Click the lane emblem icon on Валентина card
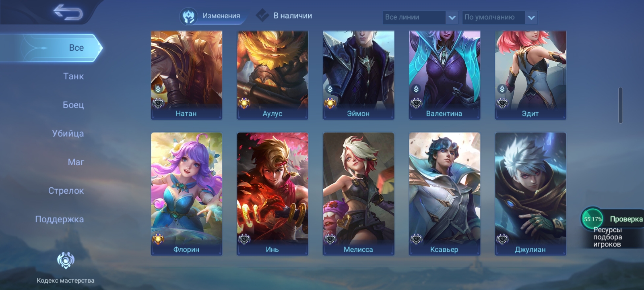 point(416,89)
